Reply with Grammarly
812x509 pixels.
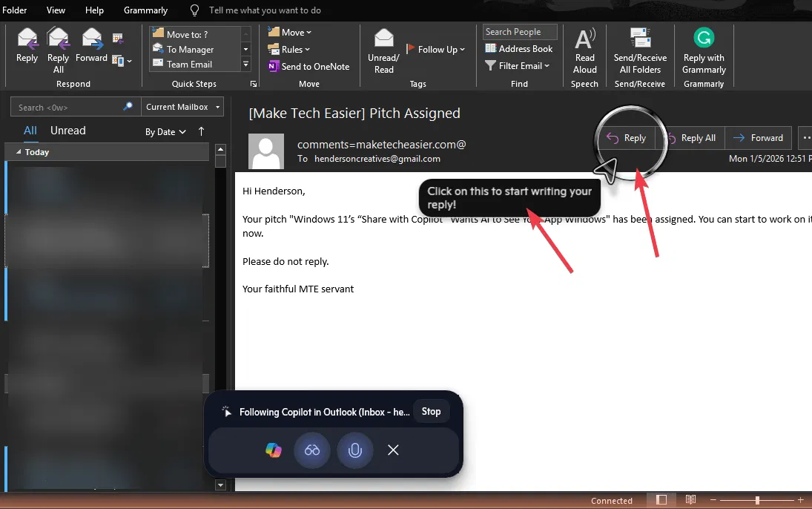[702, 48]
